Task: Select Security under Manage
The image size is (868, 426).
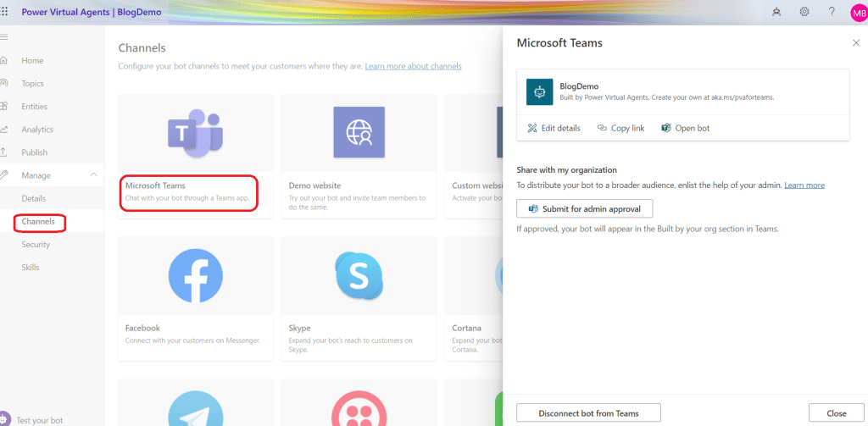Action: [36, 245]
